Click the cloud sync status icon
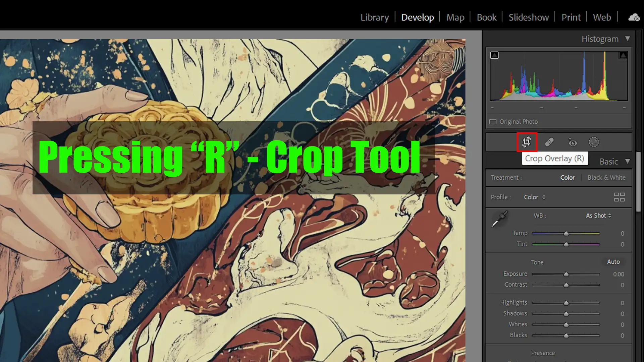Viewport: 644px width, 362px height. (634, 17)
